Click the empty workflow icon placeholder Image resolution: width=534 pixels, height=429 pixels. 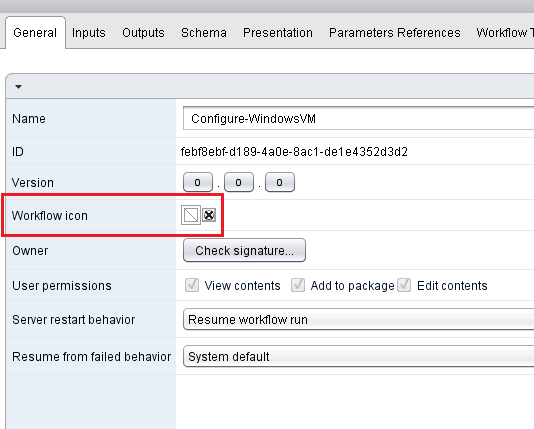[191, 215]
